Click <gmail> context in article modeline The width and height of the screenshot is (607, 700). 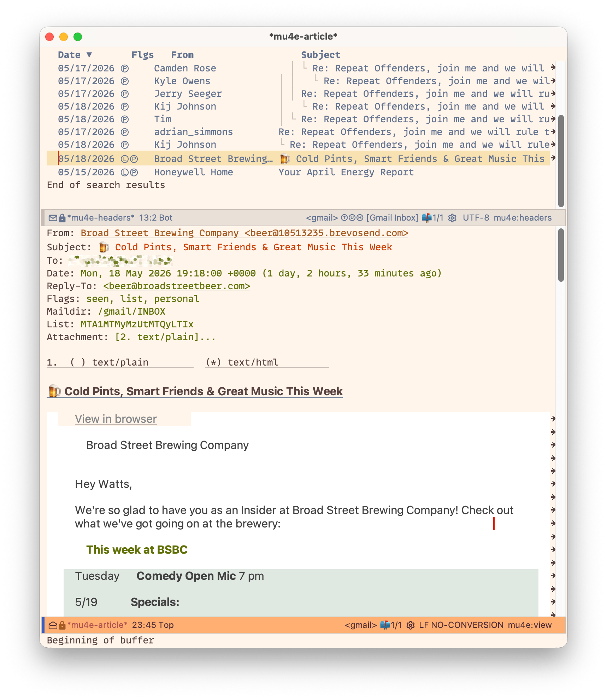(361, 625)
